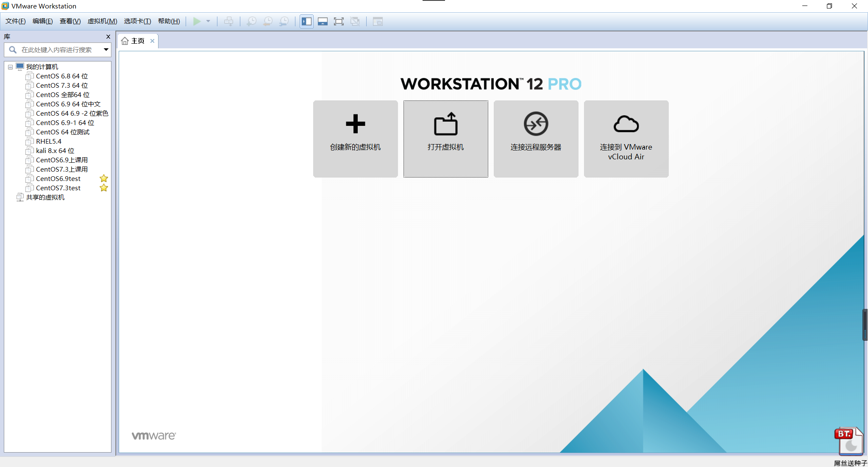Click 打开虚拟机 button

(446, 139)
